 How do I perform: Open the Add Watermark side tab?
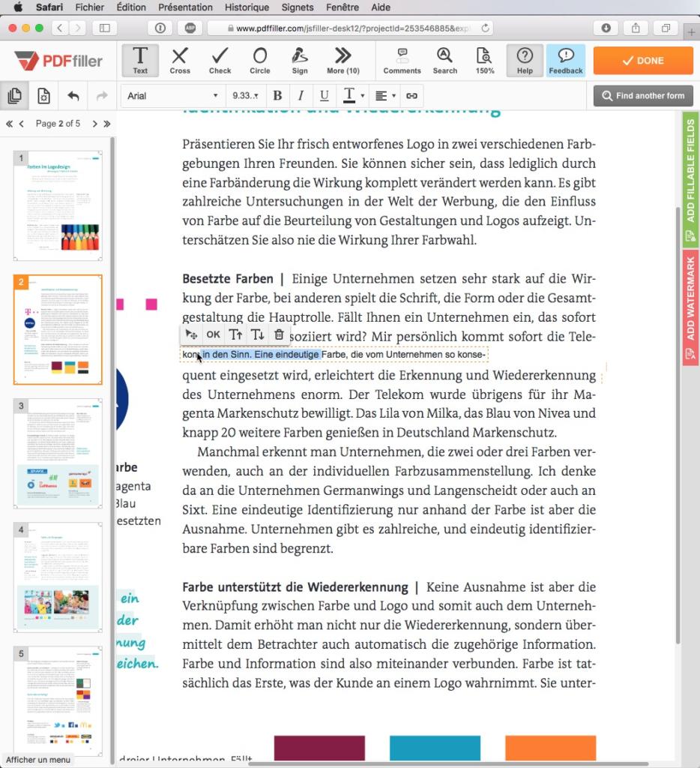(690, 307)
